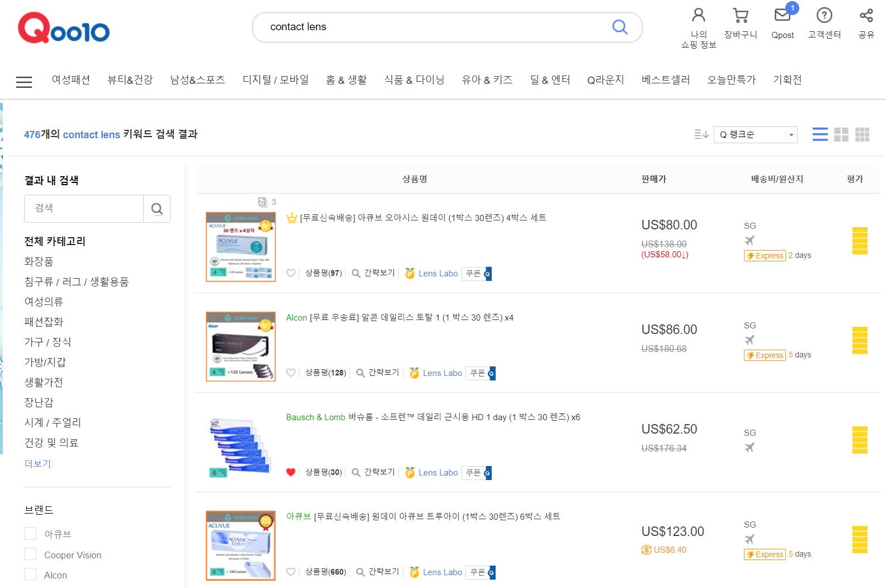The height and width of the screenshot is (588, 886).
Task: Add Alcon 데일리스 토탈 product to wishlist heart
Action: (291, 373)
